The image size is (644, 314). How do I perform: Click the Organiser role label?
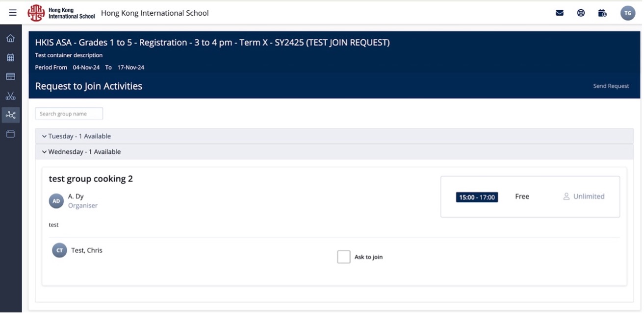pyautogui.click(x=83, y=206)
